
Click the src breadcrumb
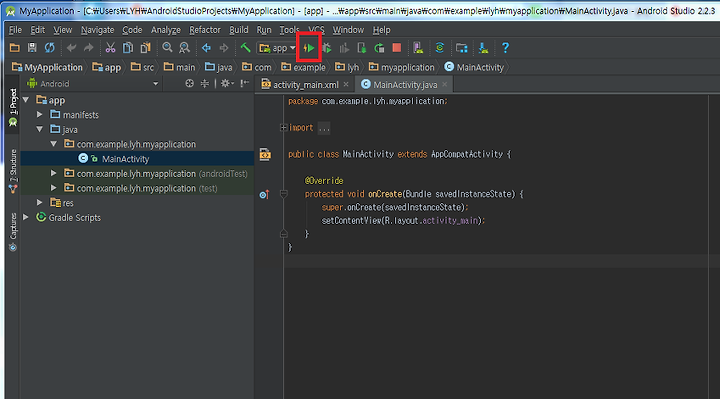point(142,67)
